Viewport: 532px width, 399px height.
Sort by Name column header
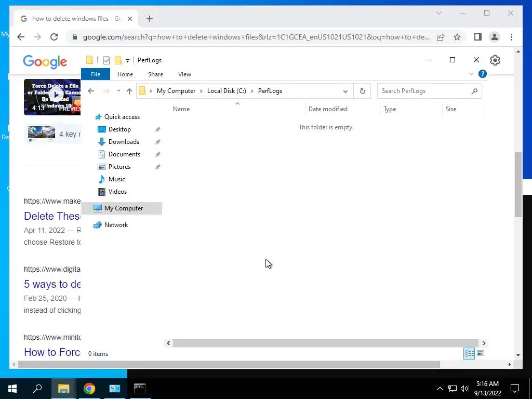(181, 109)
